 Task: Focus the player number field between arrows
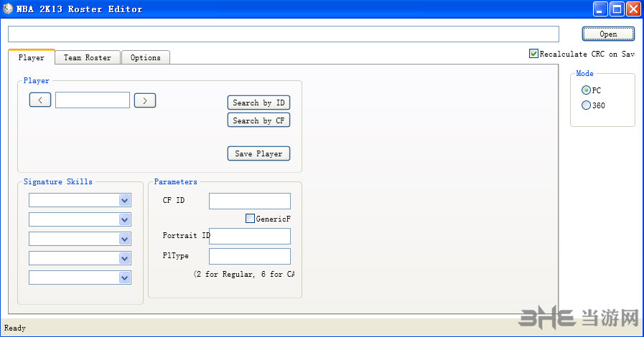pyautogui.click(x=93, y=100)
